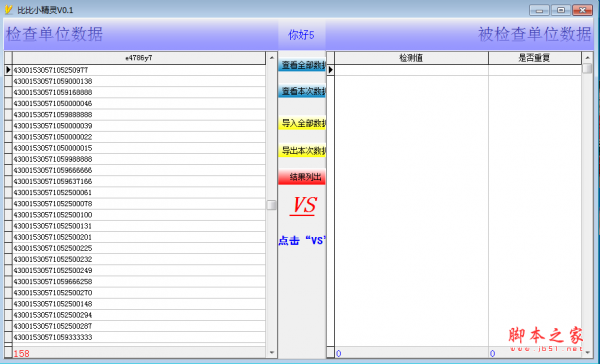Select the cell ending in 9168888
Image resolution: width=600 pixels, height=364 pixels.
click(139, 92)
